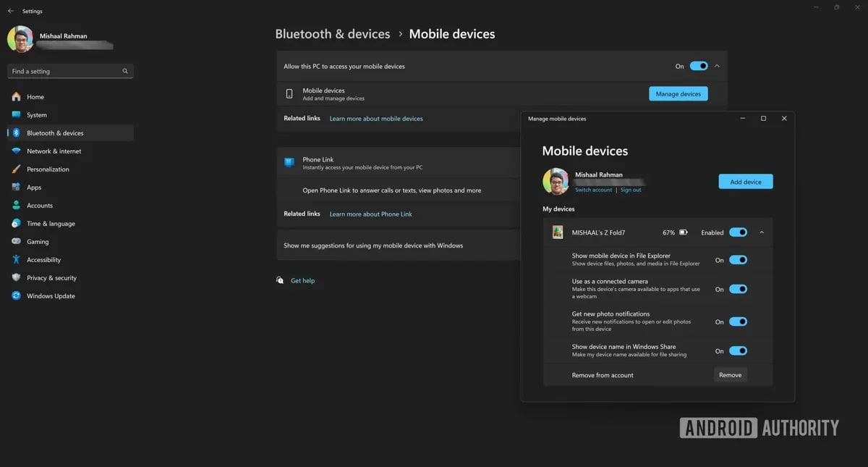Click the Home icon in sidebar

click(x=16, y=97)
